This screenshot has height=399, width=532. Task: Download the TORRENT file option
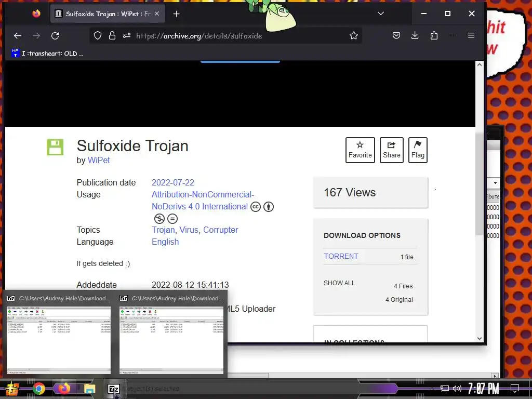pyautogui.click(x=341, y=256)
